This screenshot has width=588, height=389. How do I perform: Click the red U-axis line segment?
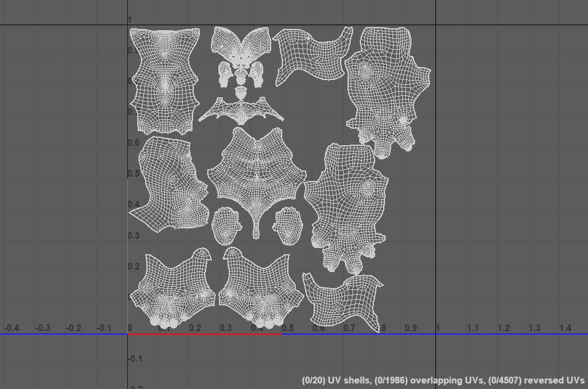[204, 334]
